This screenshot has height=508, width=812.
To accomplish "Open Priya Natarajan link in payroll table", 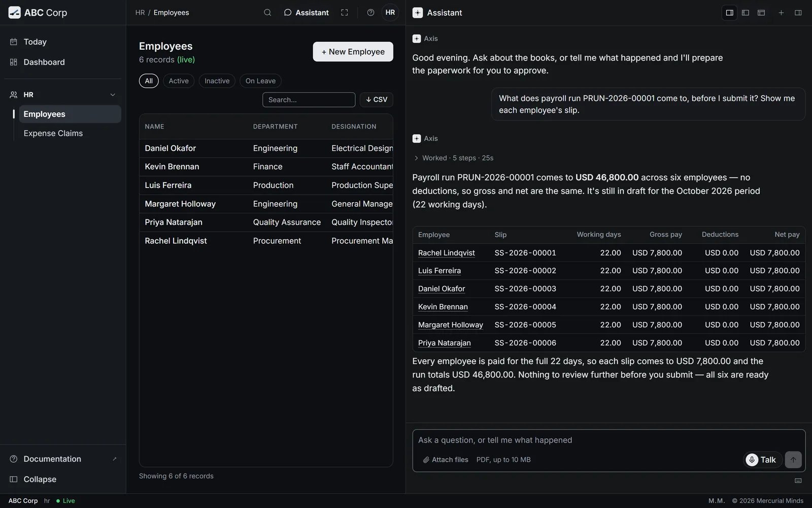I will [x=445, y=343].
